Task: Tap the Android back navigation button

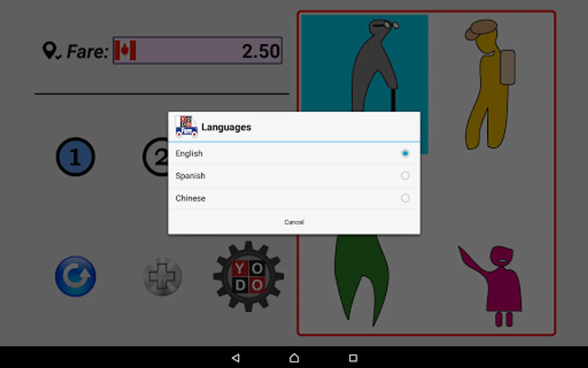Action: click(x=236, y=358)
